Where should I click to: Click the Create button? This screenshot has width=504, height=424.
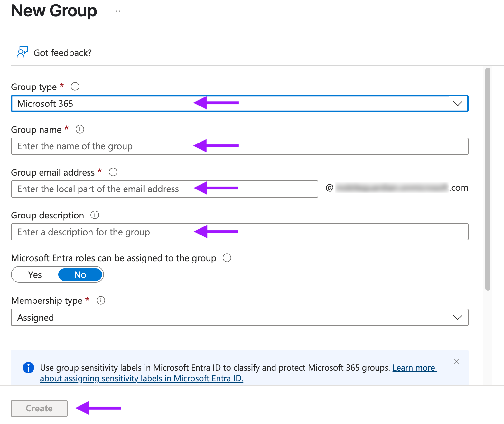point(39,408)
